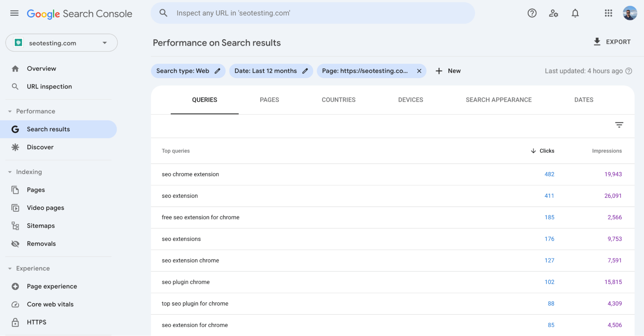The image size is (644, 336).
Task: Edit Date filter pencil icon
Action: (305, 71)
